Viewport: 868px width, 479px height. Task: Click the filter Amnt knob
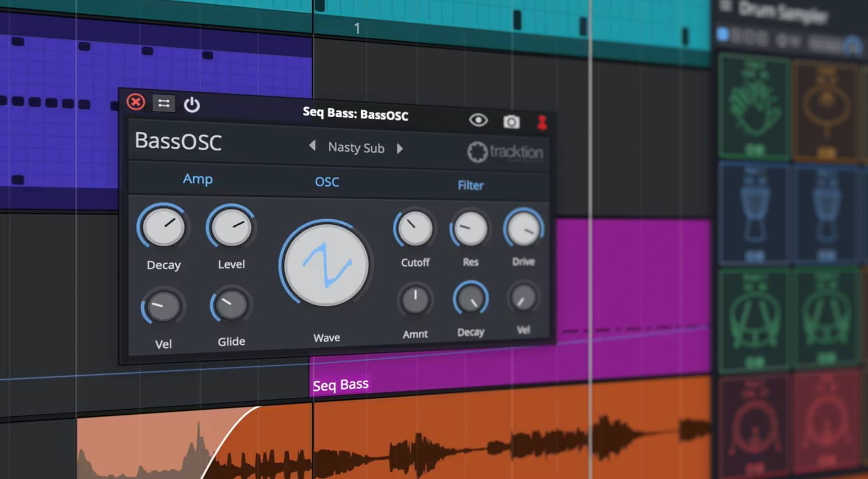coord(415,300)
